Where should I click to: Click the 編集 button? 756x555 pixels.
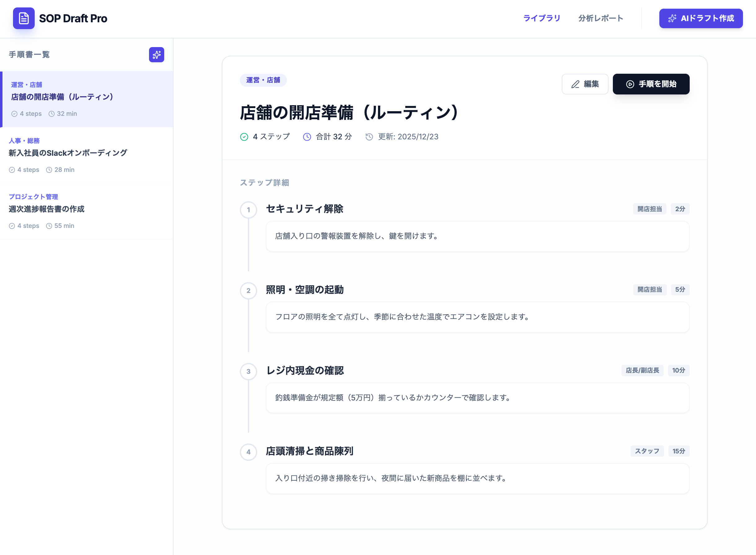coord(585,84)
